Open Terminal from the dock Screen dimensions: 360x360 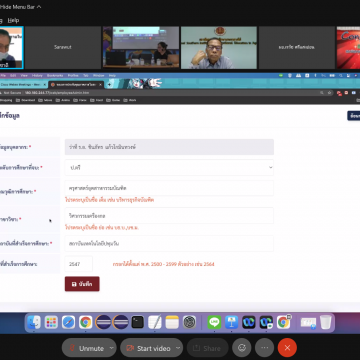click(137, 322)
